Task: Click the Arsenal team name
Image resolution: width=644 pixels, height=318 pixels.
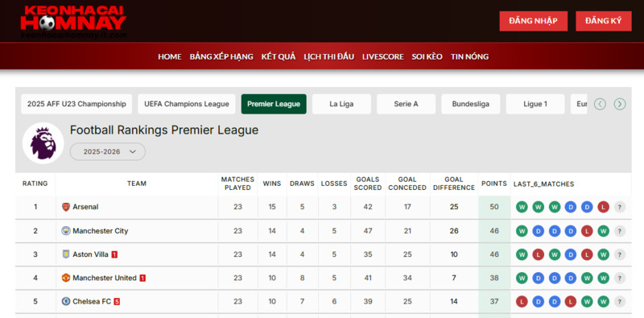Action: (x=85, y=207)
